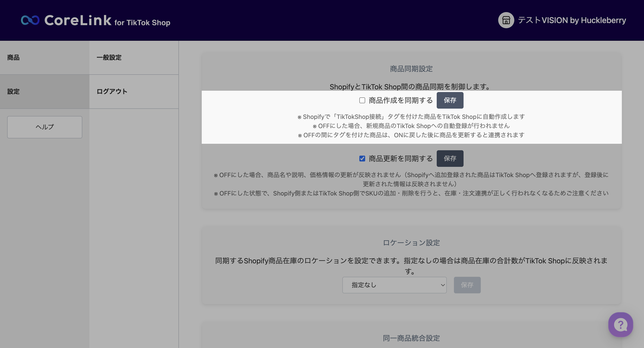Open the purple help chat bubble
The width and height of the screenshot is (644, 348).
620,325
